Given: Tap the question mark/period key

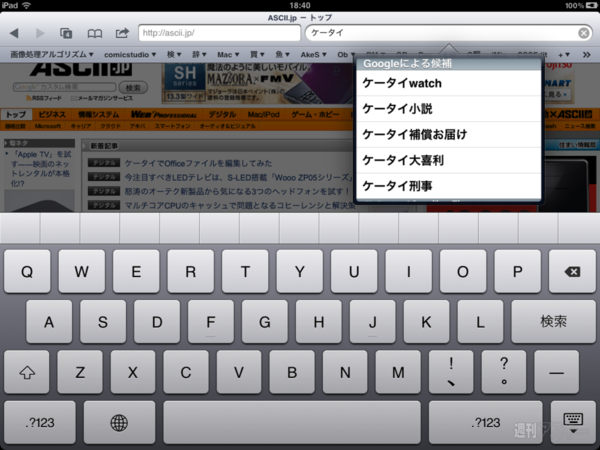Looking at the screenshot, I should coord(504,372).
